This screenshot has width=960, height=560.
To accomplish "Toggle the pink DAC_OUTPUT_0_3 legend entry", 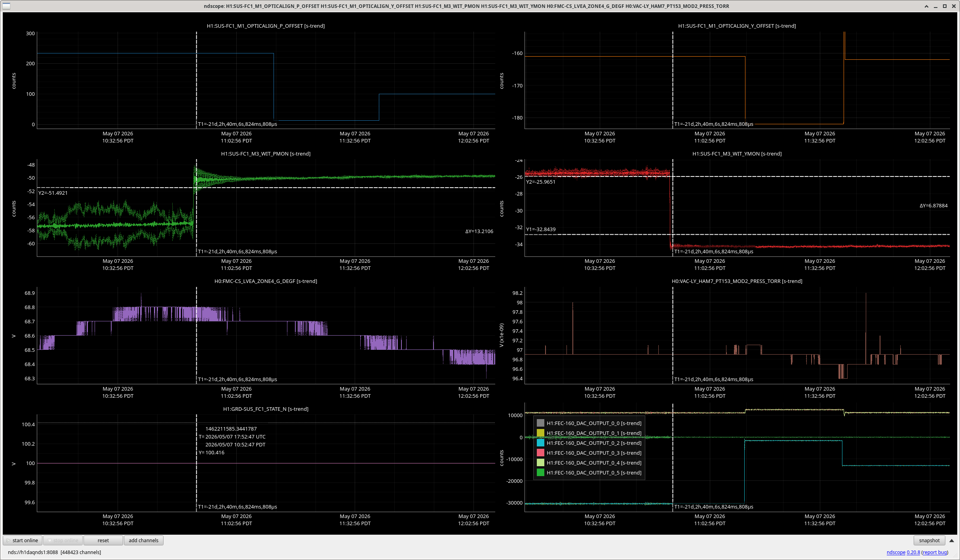I will click(589, 453).
